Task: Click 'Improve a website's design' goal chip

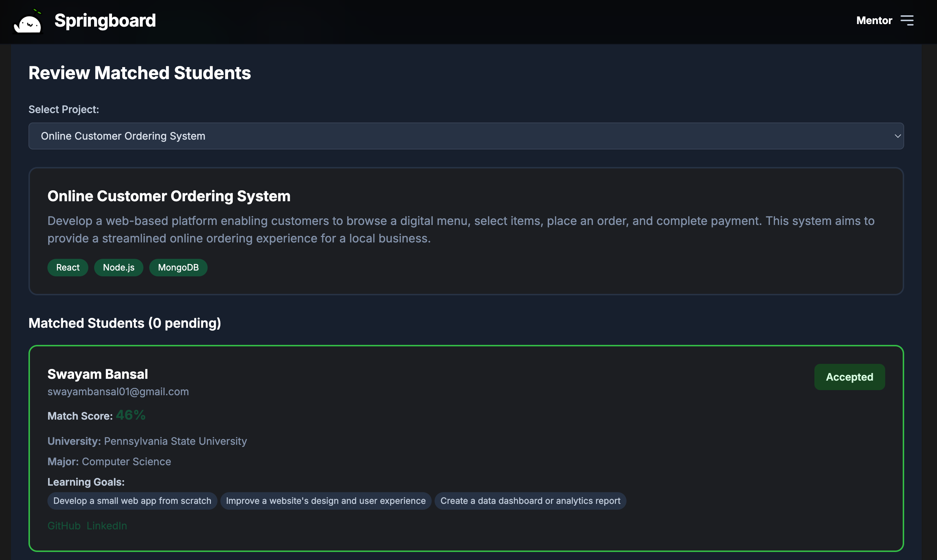Action: pyautogui.click(x=325, y=500)
